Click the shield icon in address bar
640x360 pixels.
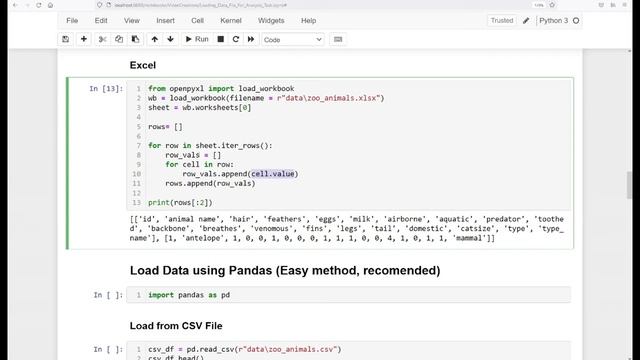point(99,5)
